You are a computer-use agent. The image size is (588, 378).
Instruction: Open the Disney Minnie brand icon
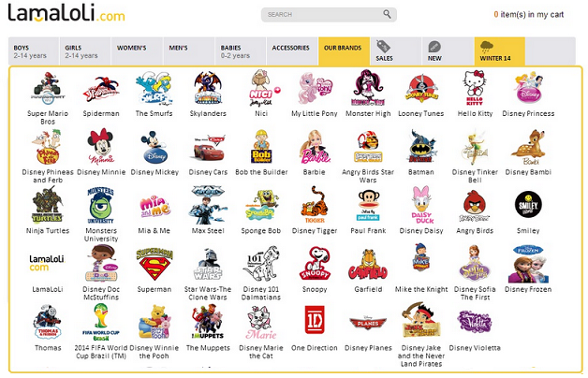pyautogui.click(x=100, y=147)
